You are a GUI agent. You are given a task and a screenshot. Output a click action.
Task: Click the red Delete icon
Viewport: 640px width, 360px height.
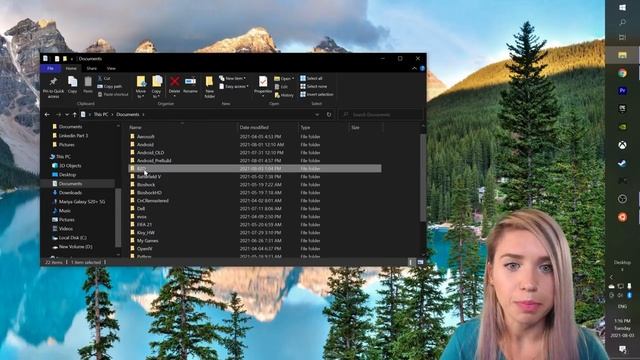pos(174,82)
